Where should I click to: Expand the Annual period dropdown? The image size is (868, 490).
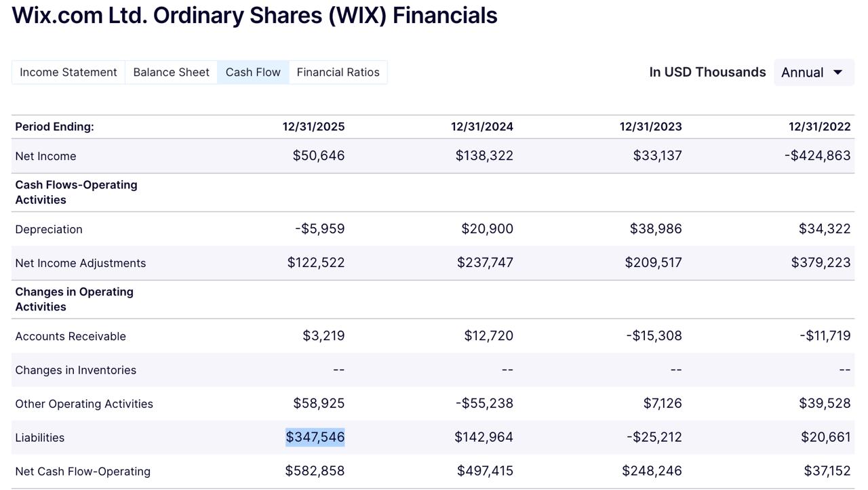click(x=814, y=73)
